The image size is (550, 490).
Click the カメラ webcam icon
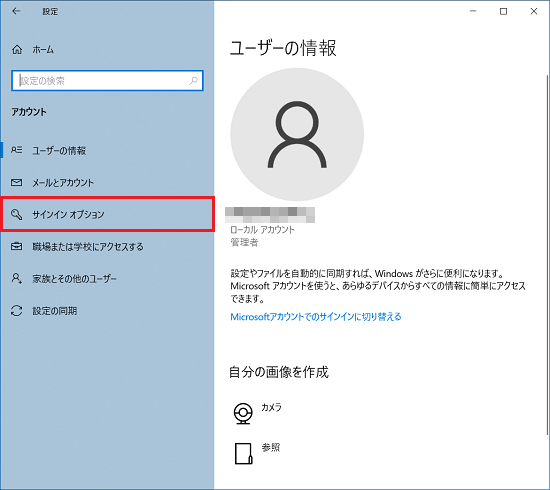[x=243, y=414]
